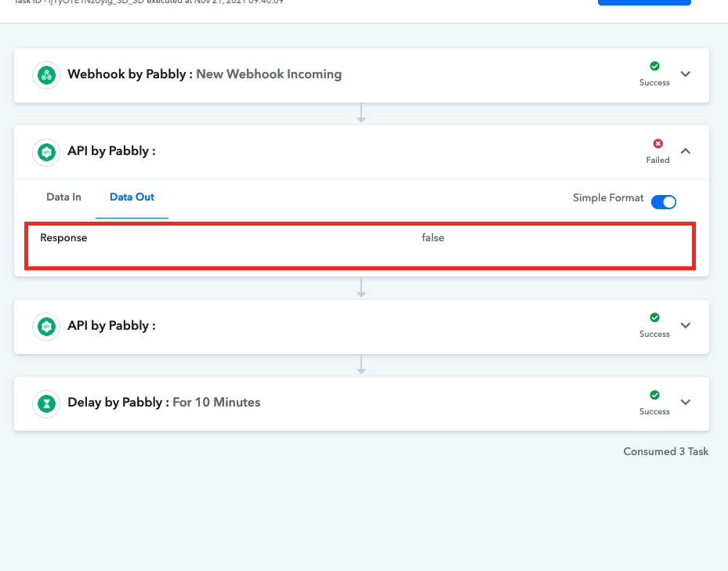Click the Webhook by Pabbly title
The width and height of the screenshot is (728, 571).
click(130, 74)
